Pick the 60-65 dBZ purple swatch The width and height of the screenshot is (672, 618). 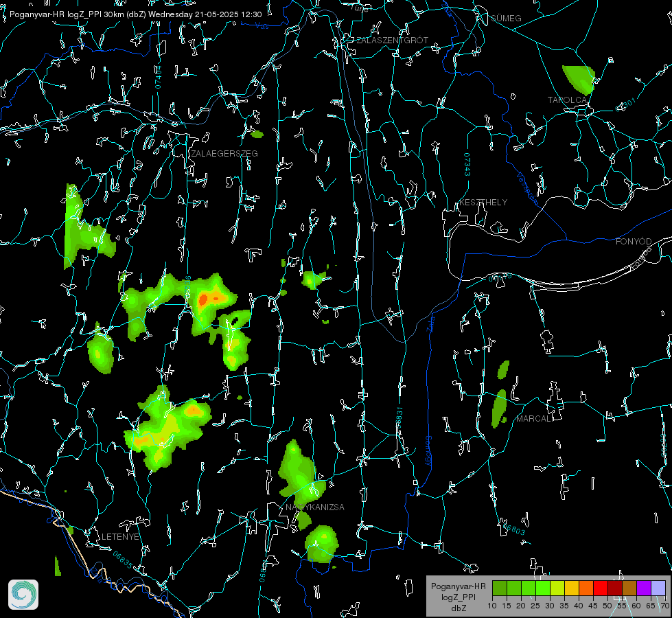click(x=644, y=588)
